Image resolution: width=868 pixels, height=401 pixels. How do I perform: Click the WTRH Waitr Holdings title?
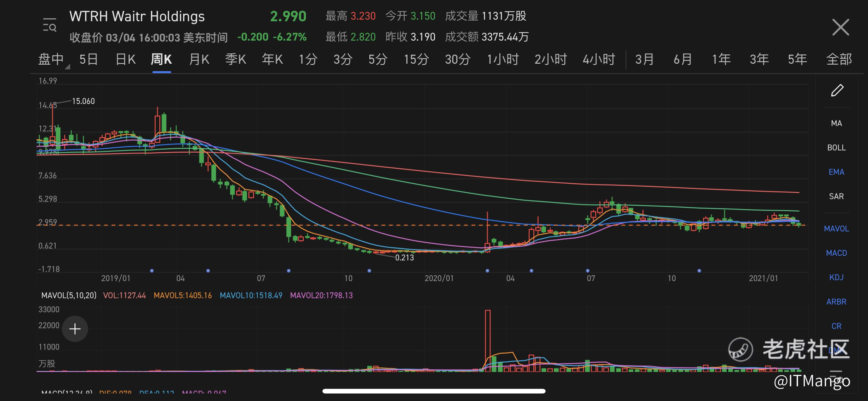[137, 17]
